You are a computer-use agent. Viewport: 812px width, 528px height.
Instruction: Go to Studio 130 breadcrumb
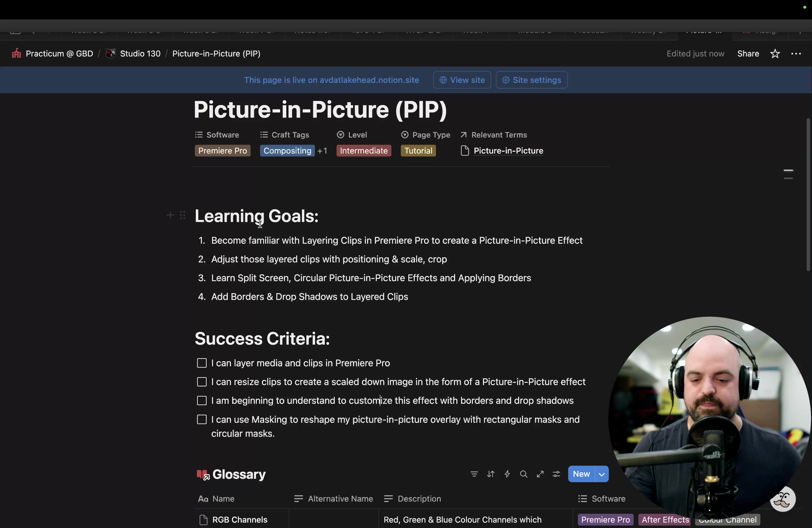point(140,54)
